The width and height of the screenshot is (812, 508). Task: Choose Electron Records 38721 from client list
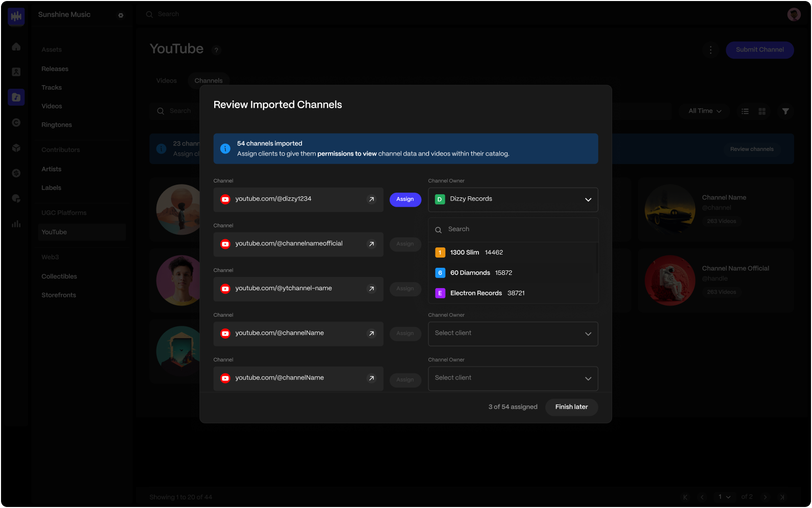tap(513, 293)
